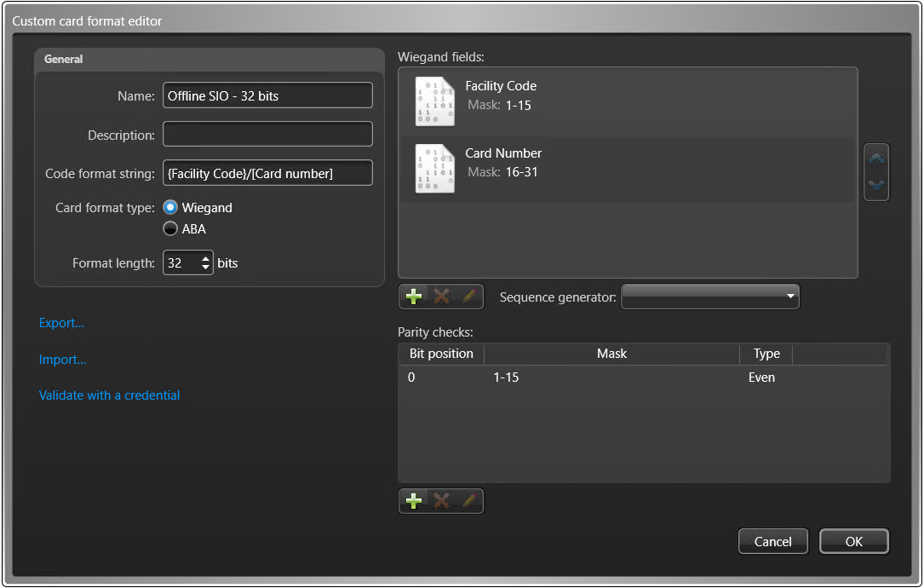Decrease format length with down arrow
This screenshot has height=588, width=924.
coord(205,268)
